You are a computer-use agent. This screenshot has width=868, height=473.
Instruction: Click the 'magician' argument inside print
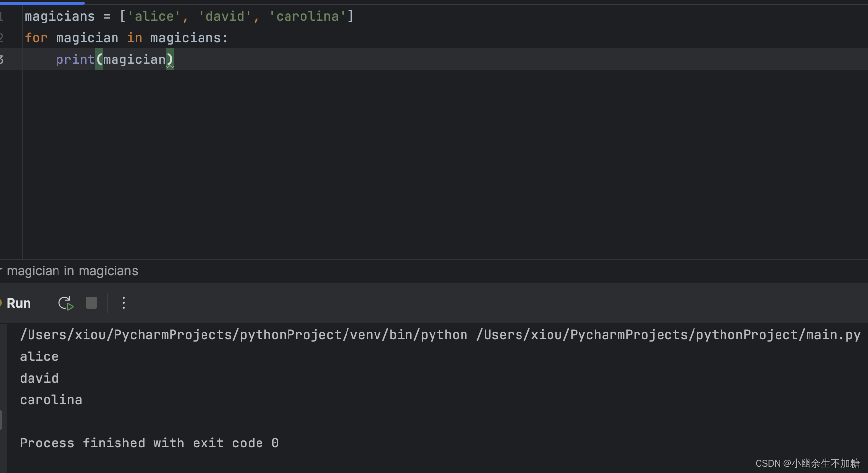[x=135, y=59]
